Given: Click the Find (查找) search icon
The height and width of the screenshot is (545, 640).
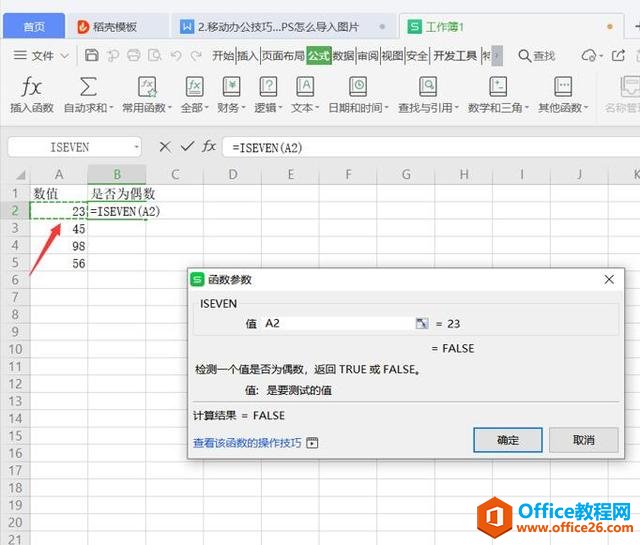Looking at the screenshot, I should click(x=536, y=56).
